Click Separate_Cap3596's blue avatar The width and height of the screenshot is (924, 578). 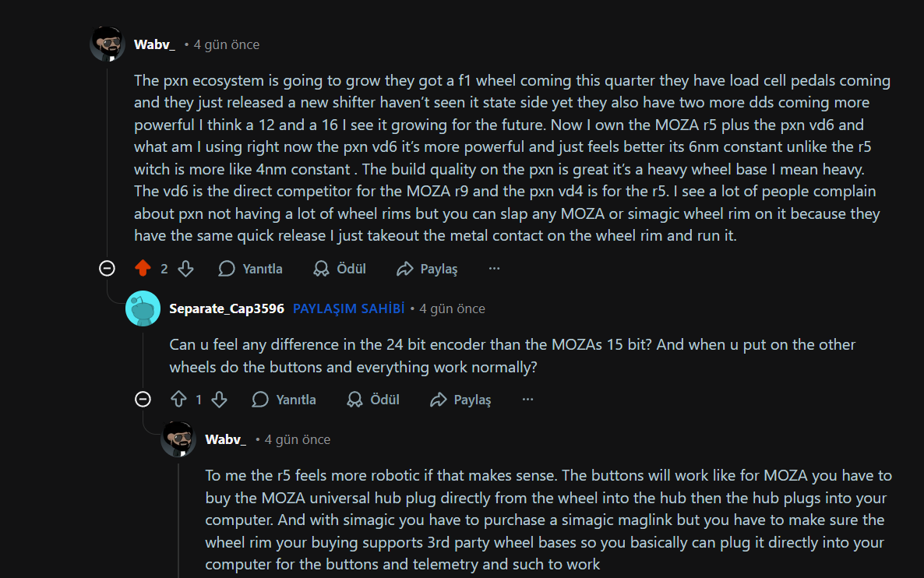(143, 308)
